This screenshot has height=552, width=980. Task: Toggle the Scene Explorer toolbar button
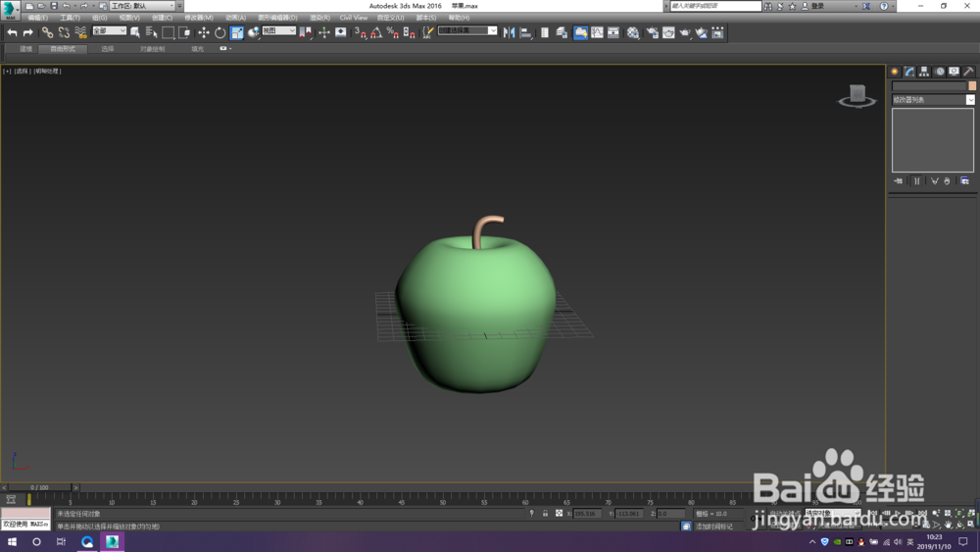[545, 32]
